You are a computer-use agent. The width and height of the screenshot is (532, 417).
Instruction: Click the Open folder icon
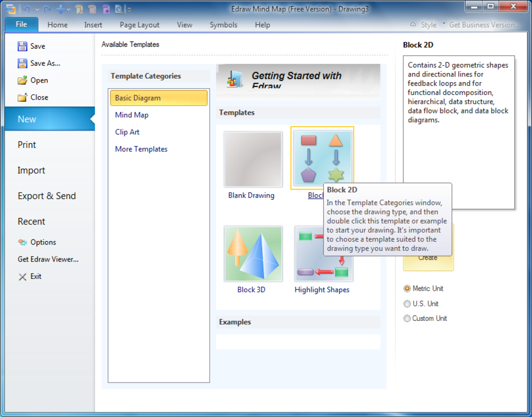23,80
